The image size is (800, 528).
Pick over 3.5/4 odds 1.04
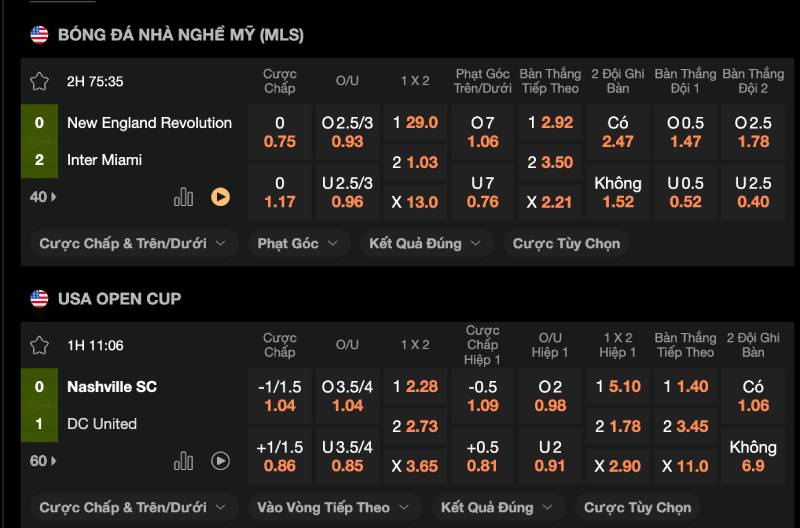347,396
